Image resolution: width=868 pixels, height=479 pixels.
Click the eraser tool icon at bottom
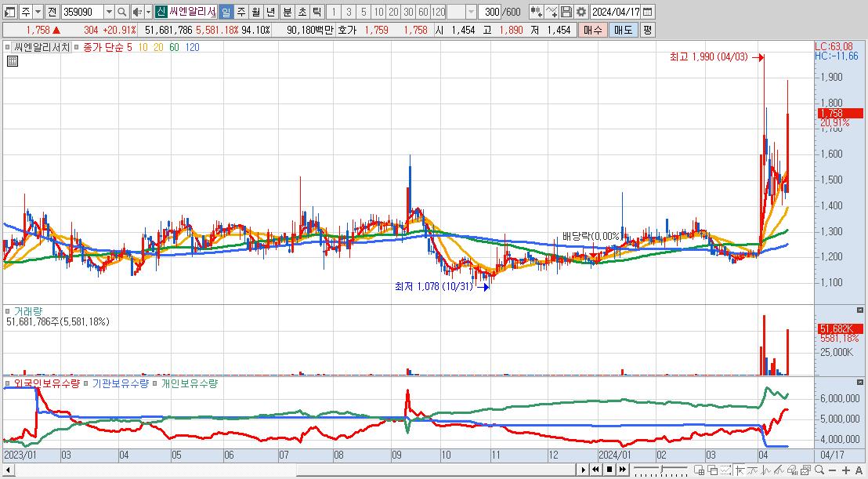[792, 470]
